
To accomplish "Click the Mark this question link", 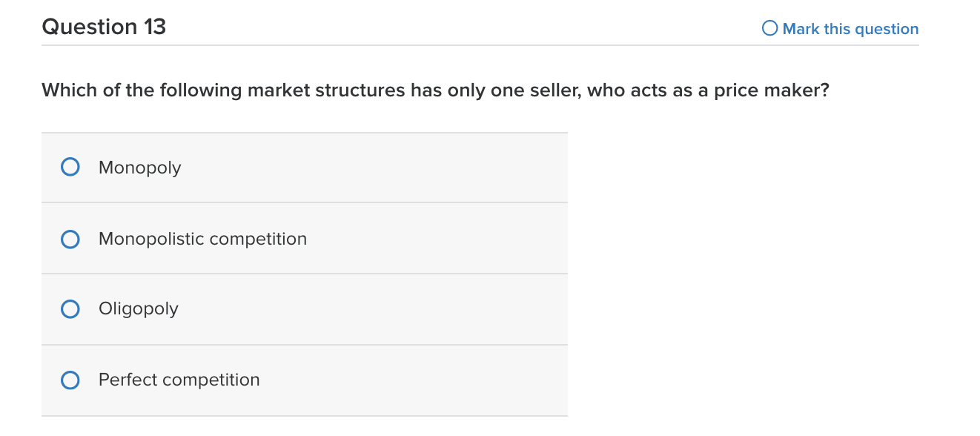I will (851, 29).
